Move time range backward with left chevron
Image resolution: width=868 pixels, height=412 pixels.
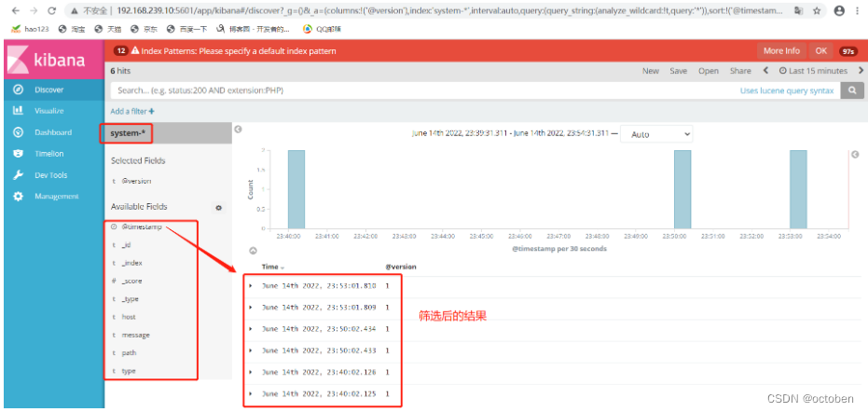coord(765,70)
